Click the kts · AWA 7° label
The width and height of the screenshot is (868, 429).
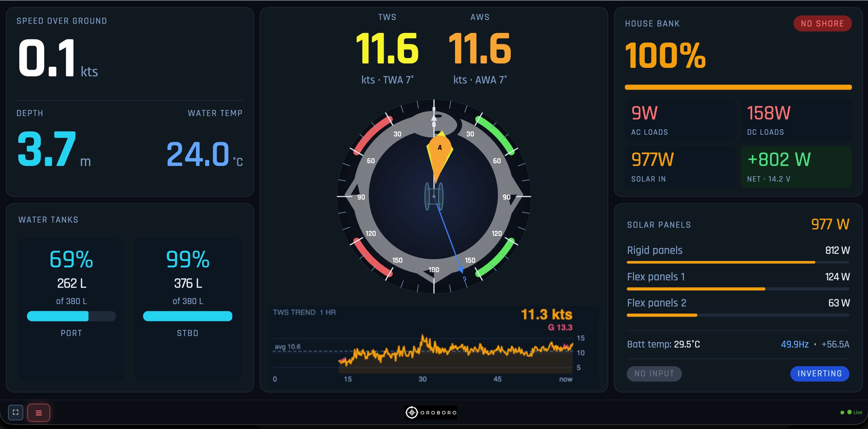coord(480,80)
